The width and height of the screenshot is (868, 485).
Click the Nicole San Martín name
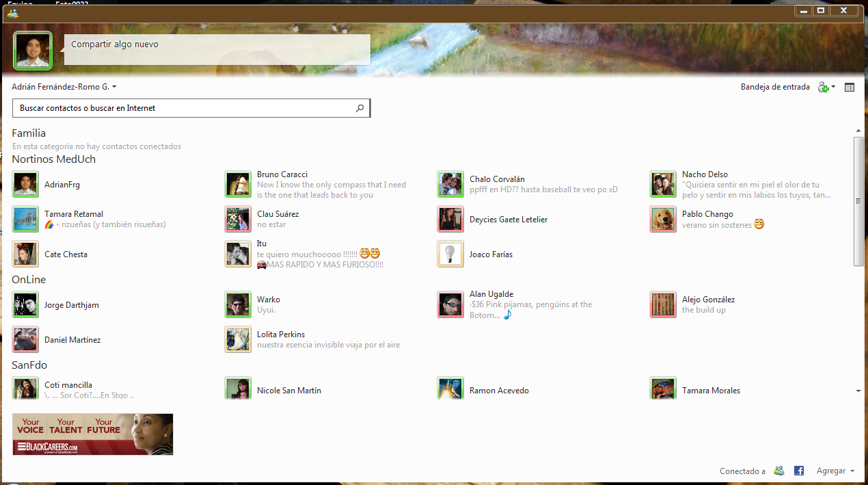[289, 391]
